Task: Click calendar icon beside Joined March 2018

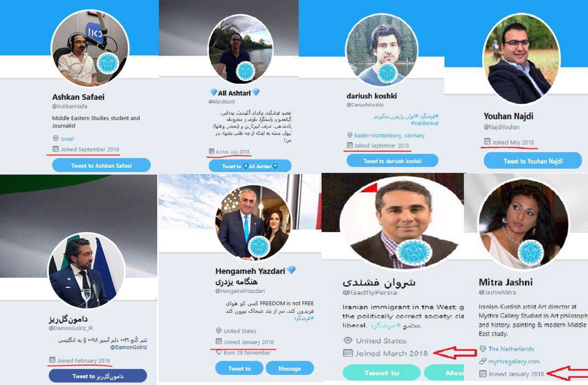Action: tap(348, 353)
